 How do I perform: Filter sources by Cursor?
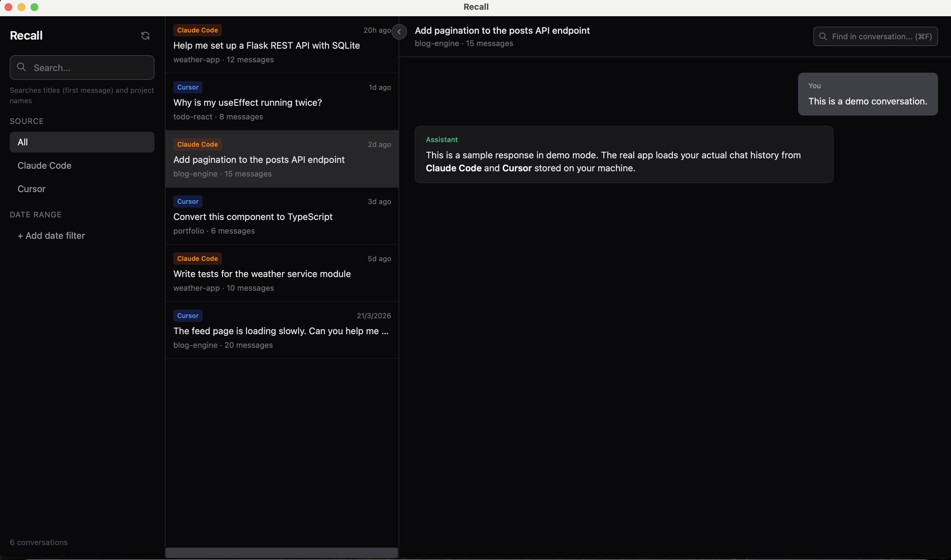point(32,189)
